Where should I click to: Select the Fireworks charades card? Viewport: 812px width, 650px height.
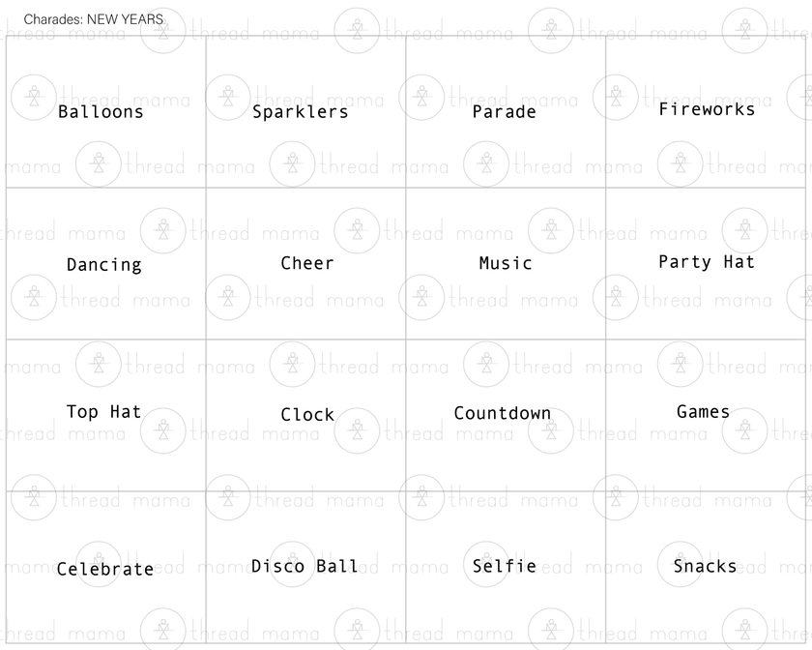707,109
